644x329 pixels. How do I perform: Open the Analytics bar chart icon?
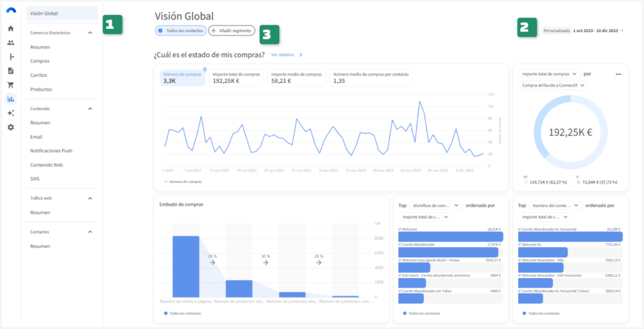click(x=11, y=99)
